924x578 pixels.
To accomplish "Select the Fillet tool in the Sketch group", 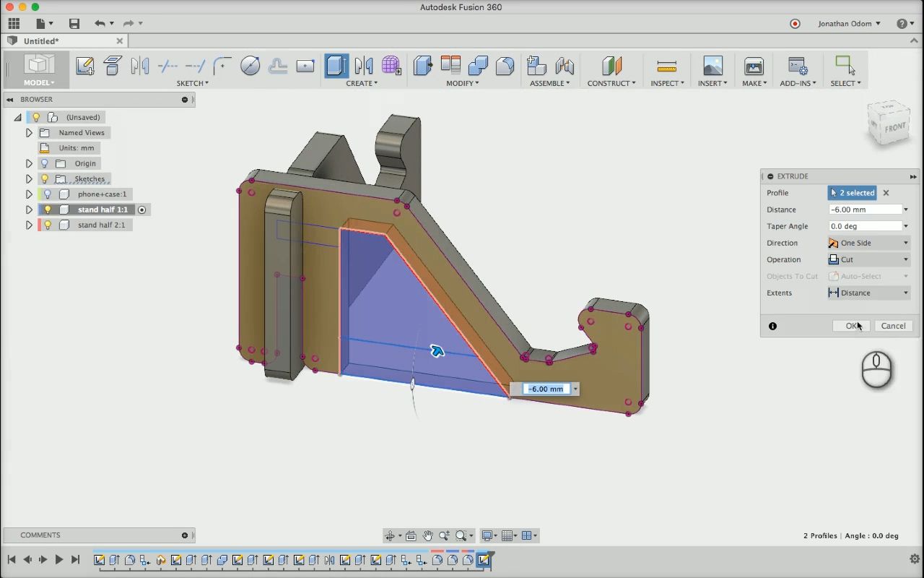I will click(x=222, y=66).
